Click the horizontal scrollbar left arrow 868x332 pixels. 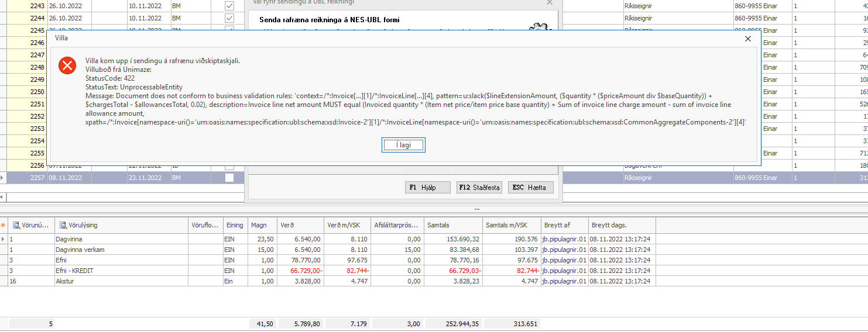[x=4, y=197]
